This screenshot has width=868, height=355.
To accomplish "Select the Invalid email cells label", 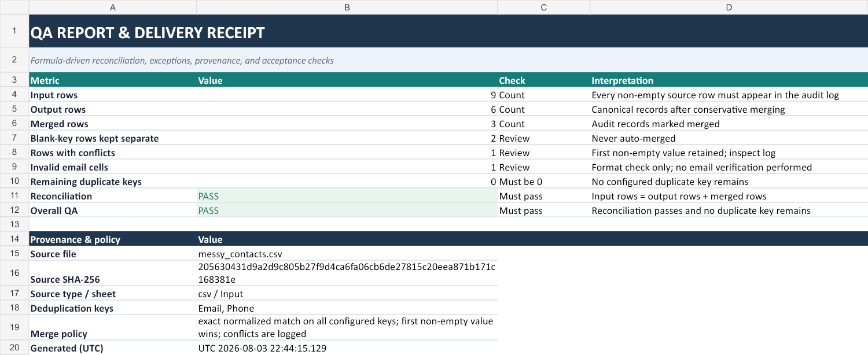I will tap(113, 167).
